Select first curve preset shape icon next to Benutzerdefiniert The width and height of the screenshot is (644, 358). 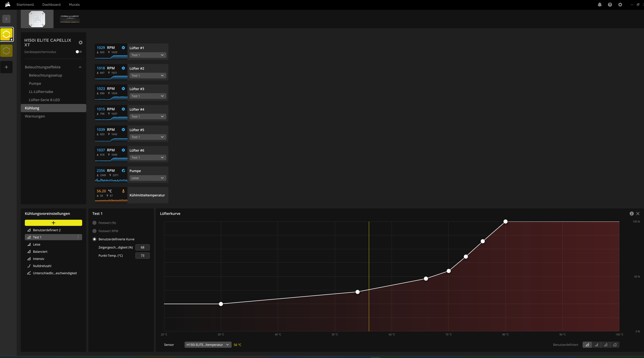587,345
